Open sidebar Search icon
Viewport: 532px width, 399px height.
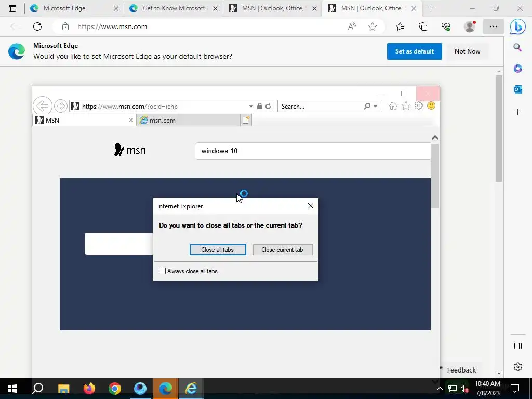point(517,47)
